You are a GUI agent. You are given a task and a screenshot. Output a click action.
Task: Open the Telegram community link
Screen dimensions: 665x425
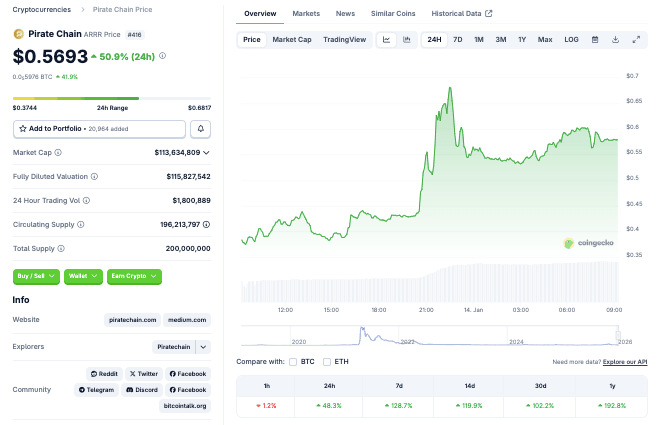coord(96,390)
